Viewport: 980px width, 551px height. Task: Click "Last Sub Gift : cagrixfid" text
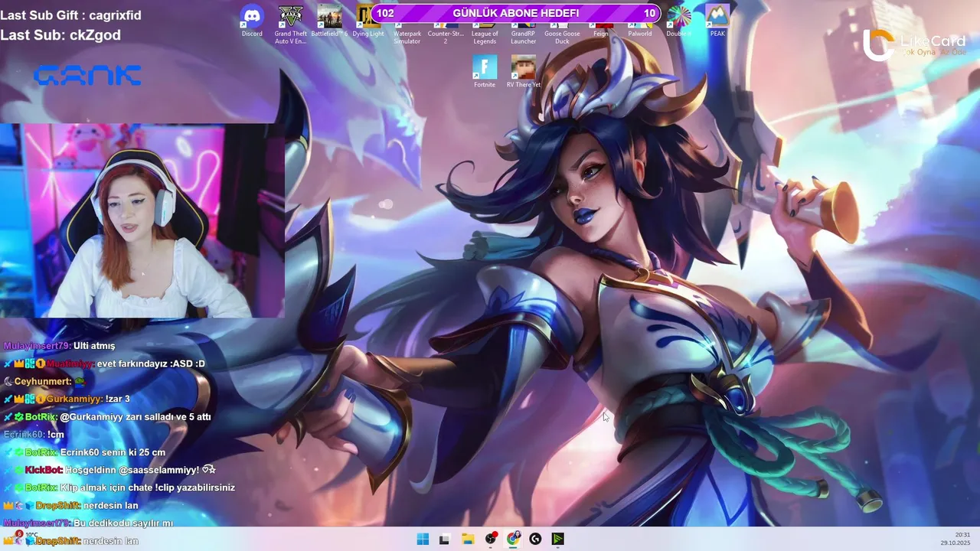(70, 15)
